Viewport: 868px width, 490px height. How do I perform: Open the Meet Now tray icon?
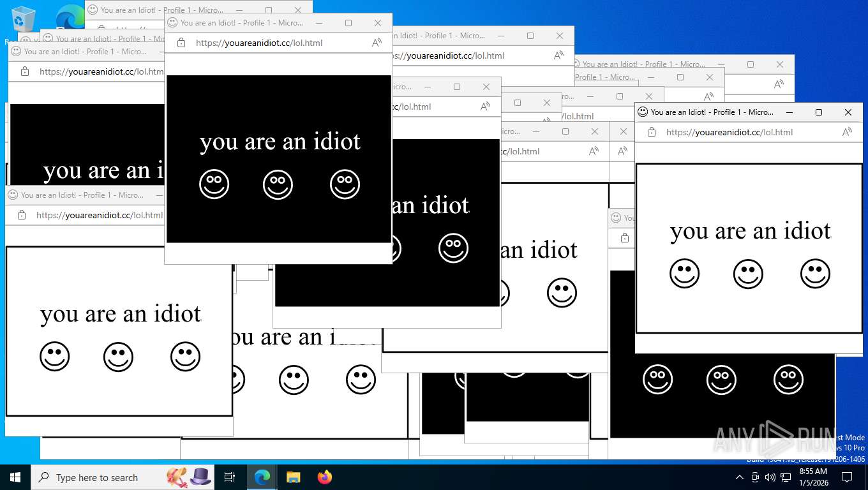click(x=755, y=477)
